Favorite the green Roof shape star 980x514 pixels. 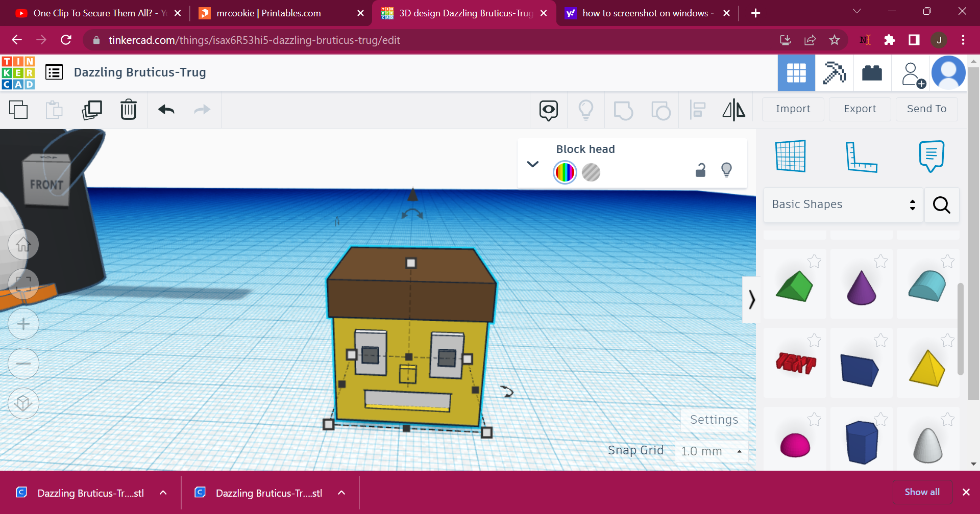pyautogui.click(x=814, y=262)
